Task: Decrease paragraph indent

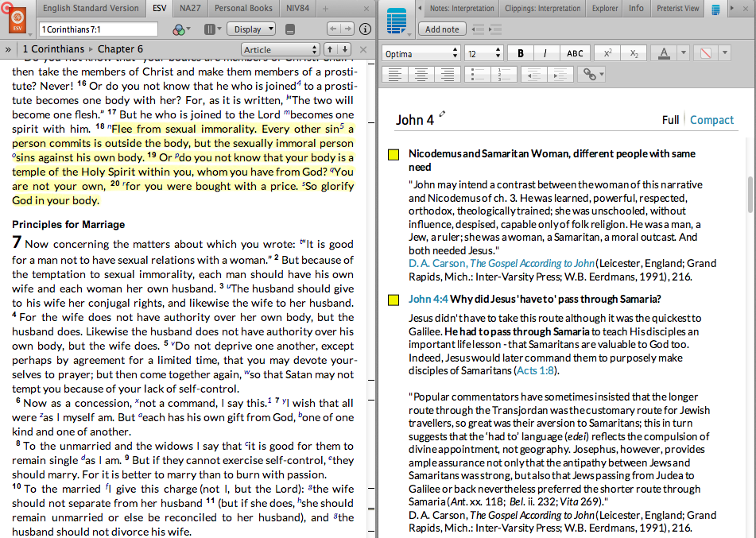Action: (533, 74)
